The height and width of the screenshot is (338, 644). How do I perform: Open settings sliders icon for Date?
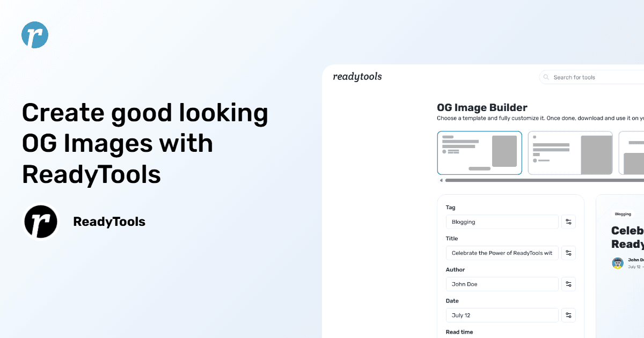pyautogui.click(x=569, y=315)
